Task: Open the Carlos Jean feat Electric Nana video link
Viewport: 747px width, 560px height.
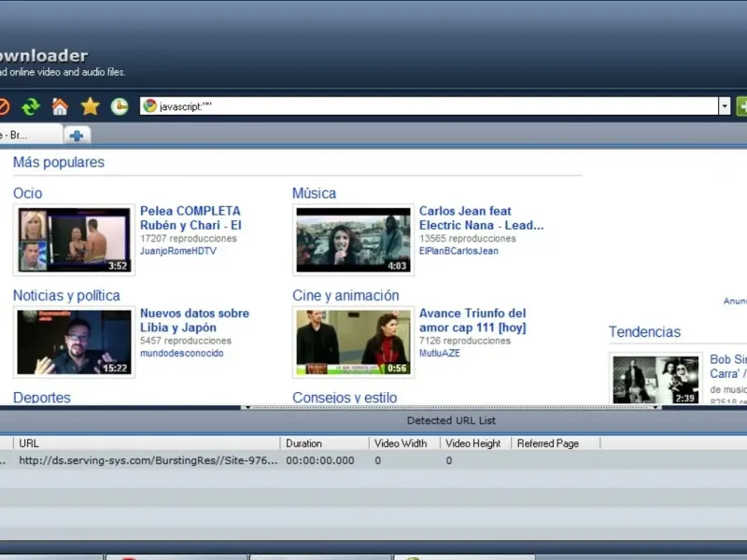Action: tap(480, 218)
